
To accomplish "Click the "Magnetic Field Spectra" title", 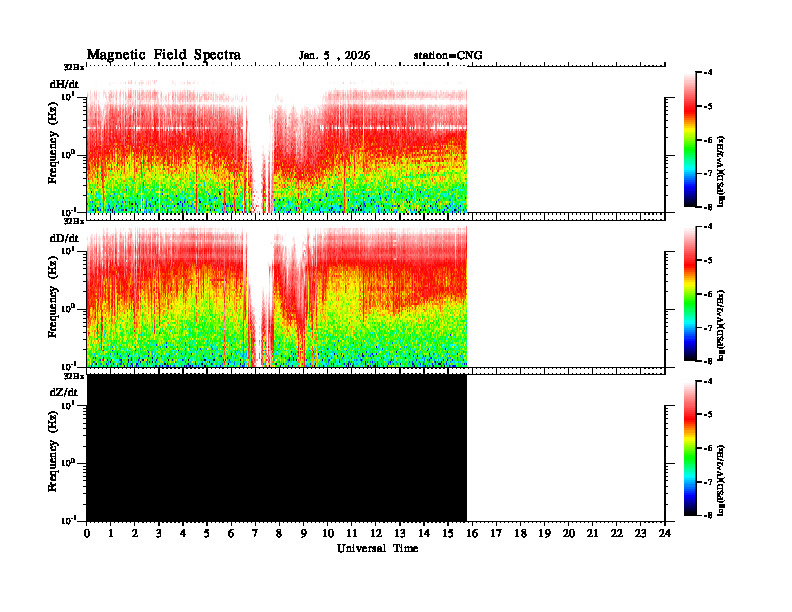I will point(164,55).
